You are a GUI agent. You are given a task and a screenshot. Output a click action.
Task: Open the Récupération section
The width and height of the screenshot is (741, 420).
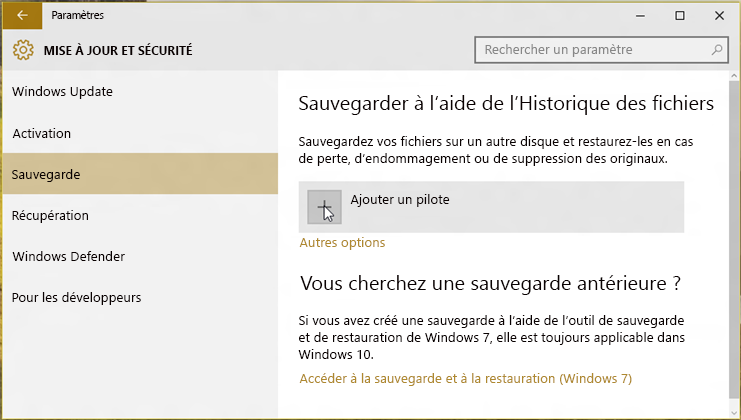[50, 215]
